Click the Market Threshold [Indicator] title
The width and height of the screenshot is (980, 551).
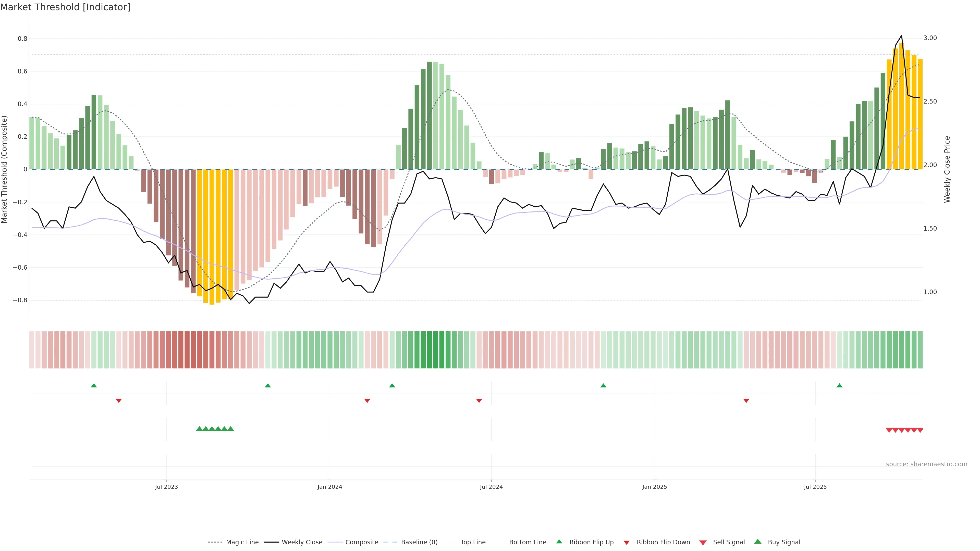(65, 7)
